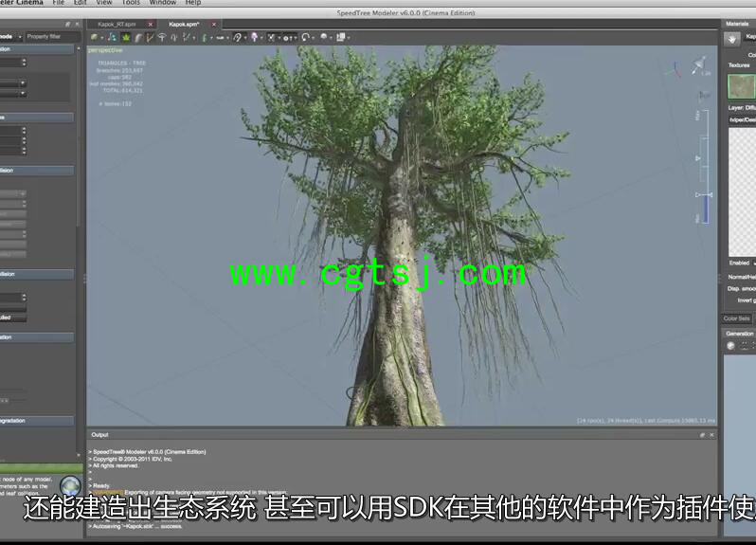Adjust the vertical LOD slider in viewport
Viewport: 756px width, 545px height.
(705, 167)
